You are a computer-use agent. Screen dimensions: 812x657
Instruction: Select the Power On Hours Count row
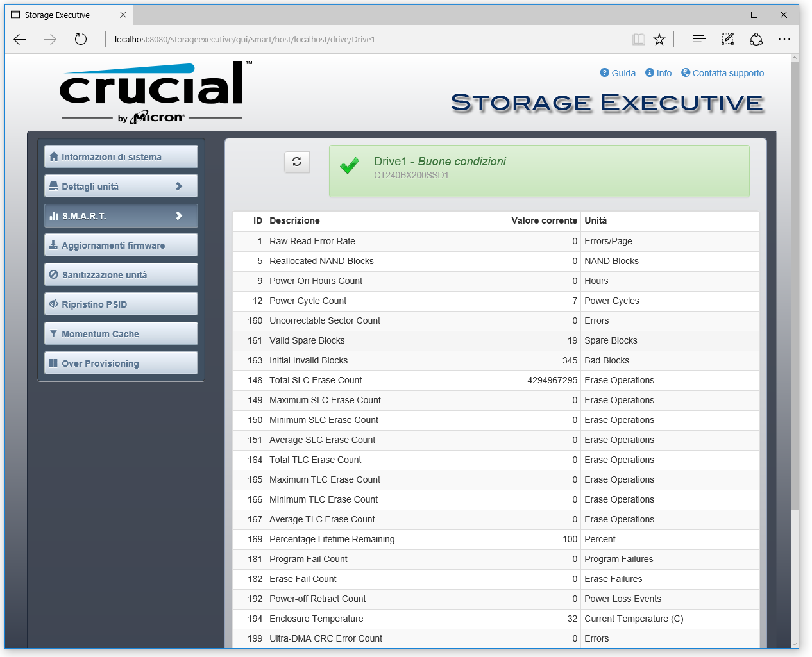click(496, 281)
